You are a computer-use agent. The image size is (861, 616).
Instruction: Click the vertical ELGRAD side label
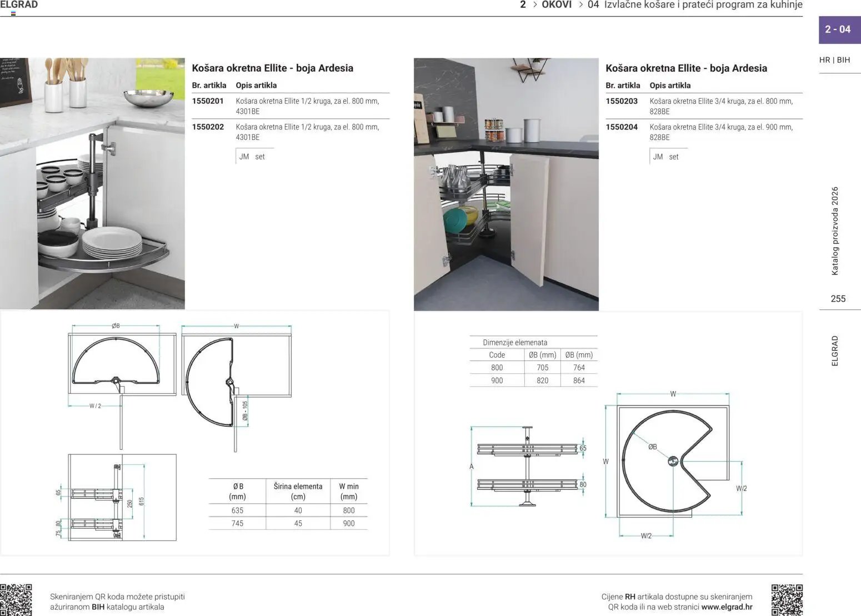click(x=835, y=350)
